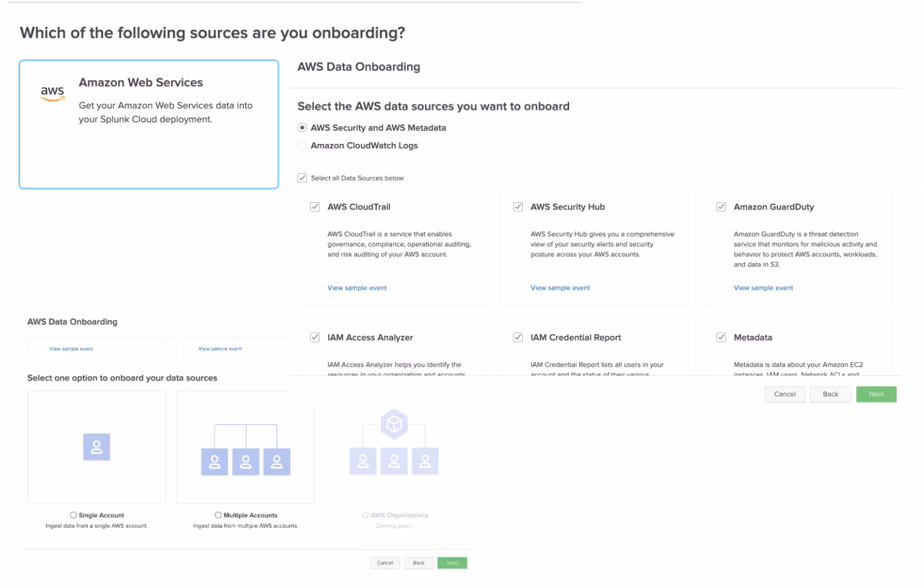Select the Multiple Accounts radio button
The width and height of the screenshot is (924, 588).
218,515
